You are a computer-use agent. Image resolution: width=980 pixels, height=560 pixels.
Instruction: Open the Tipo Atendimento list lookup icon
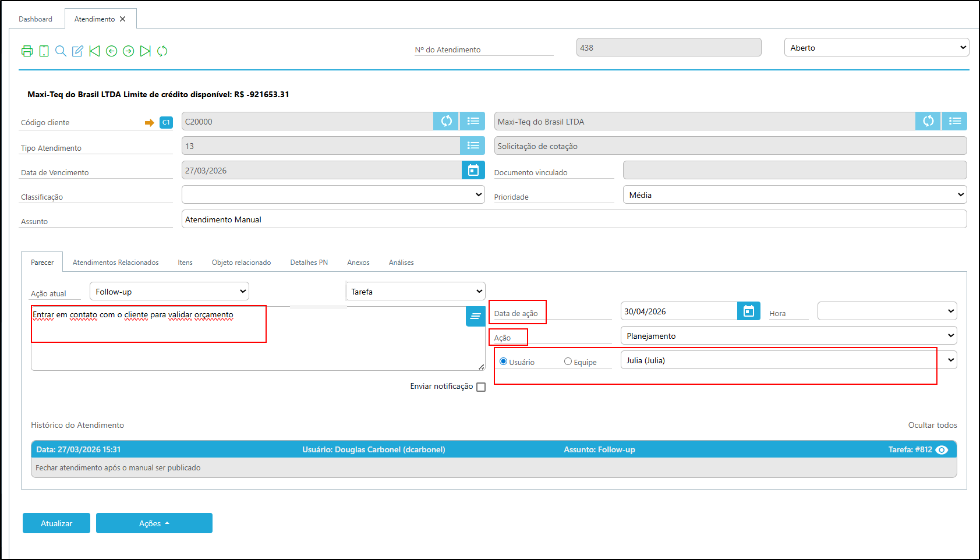[473, 146]
